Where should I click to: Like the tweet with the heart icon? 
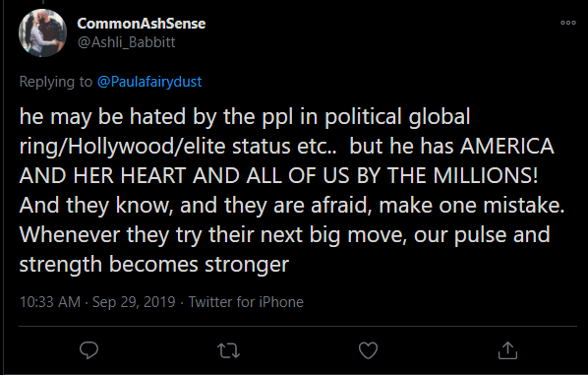coord(368,350)
